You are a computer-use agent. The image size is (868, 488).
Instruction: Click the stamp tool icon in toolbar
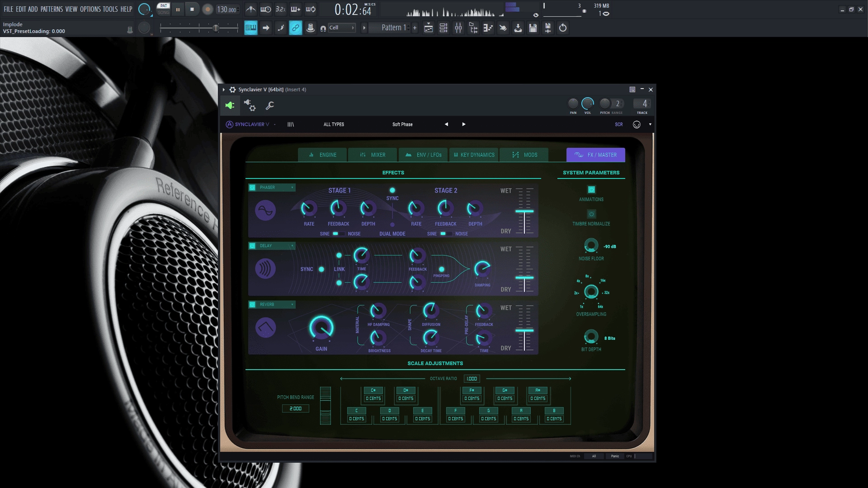coord(311,28)
